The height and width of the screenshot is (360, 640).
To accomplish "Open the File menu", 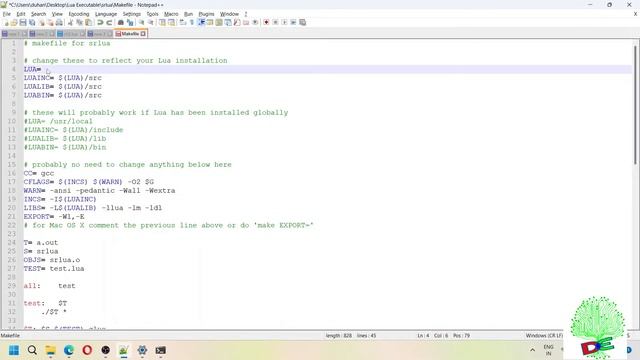I will pos(7,14).
